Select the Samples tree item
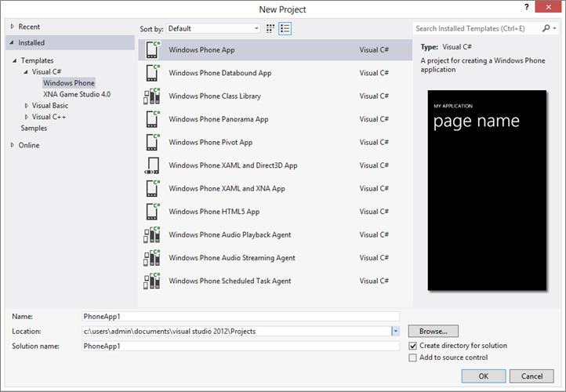This screenshot has width=566, height=392. pos(34,128)
